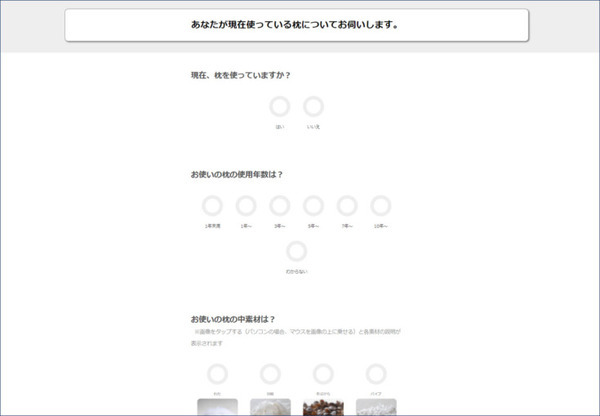Select the わた filling material radio button
Screen dimensions: 600x416
click(217, 374)
